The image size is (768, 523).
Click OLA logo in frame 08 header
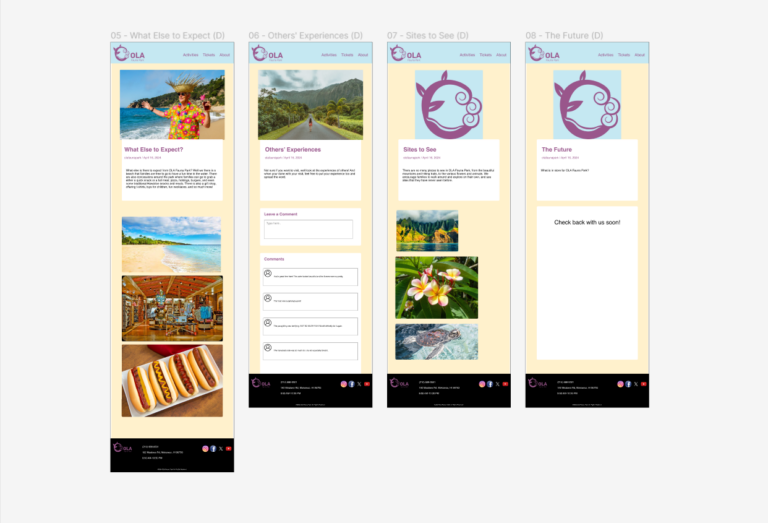544,54
